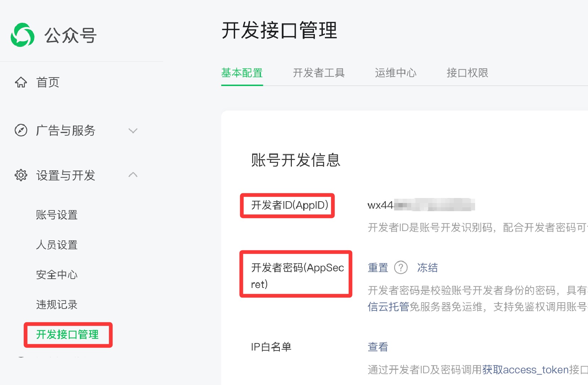Open the 获取access_token link

coord(526,370)
